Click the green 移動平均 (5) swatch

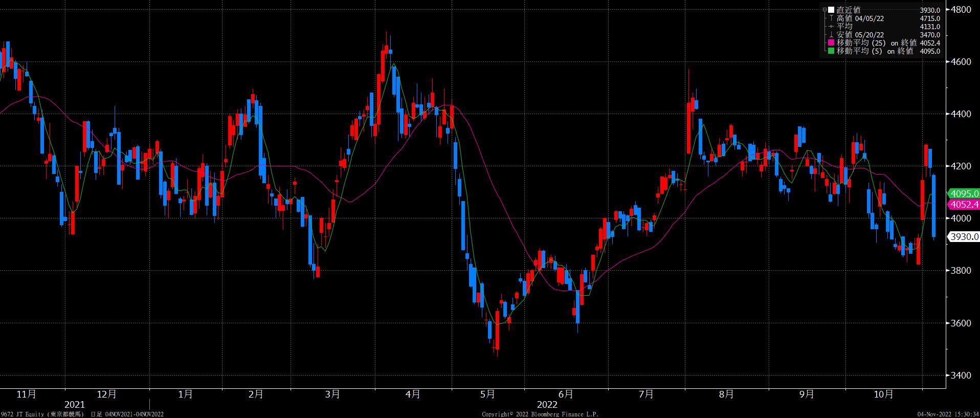tap(831, 51)
